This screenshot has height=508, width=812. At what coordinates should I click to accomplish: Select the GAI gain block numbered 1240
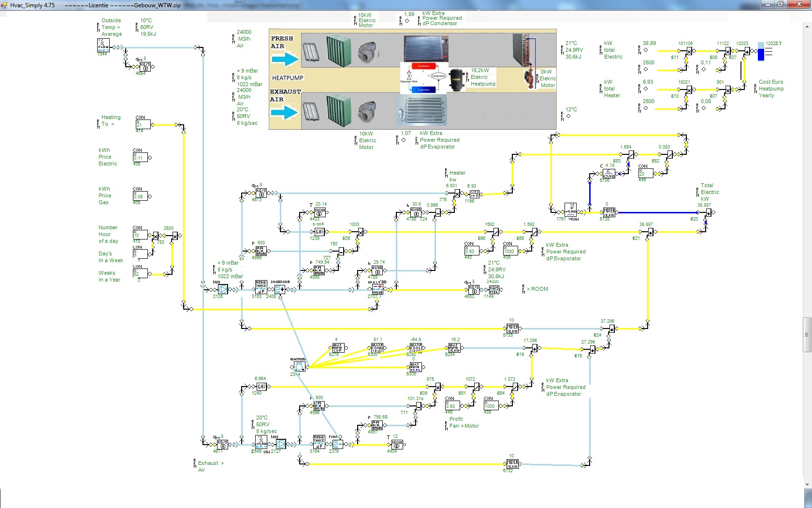coord(261,387)
